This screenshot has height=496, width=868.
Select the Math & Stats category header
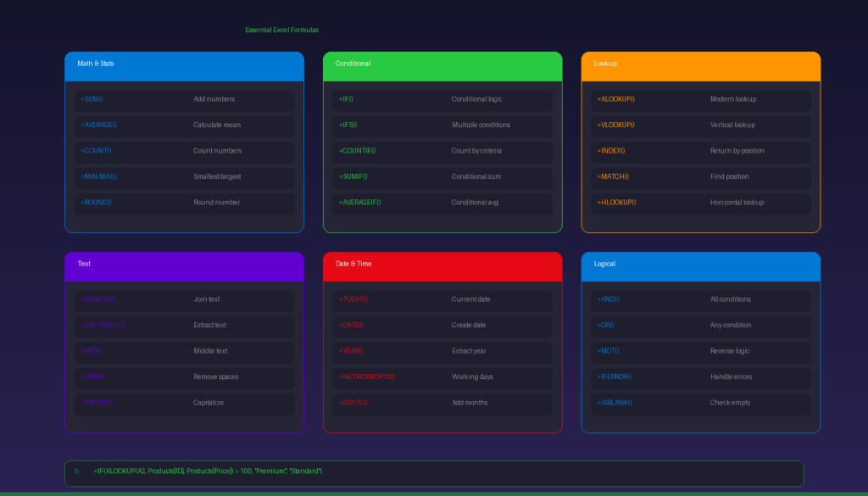coord(184,64)
